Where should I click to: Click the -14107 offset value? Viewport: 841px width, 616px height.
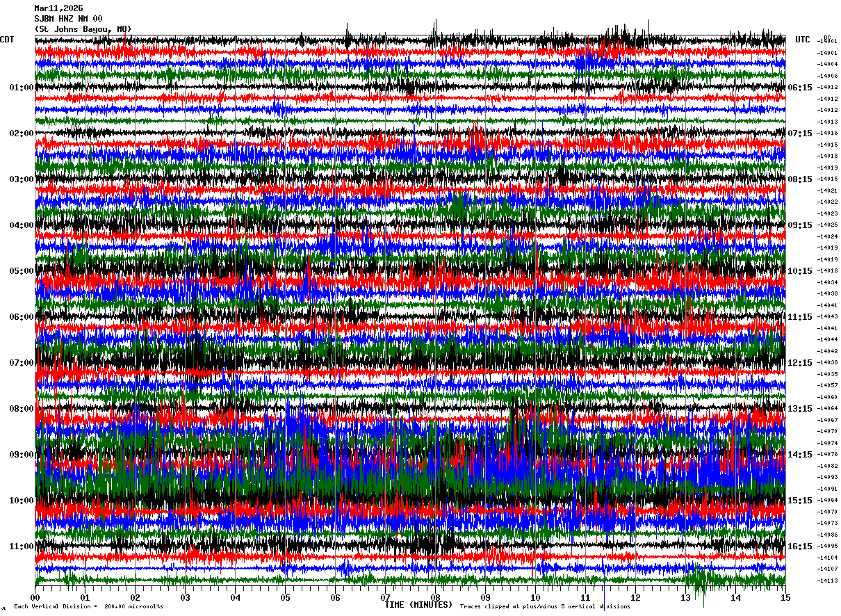click(827, 569)
